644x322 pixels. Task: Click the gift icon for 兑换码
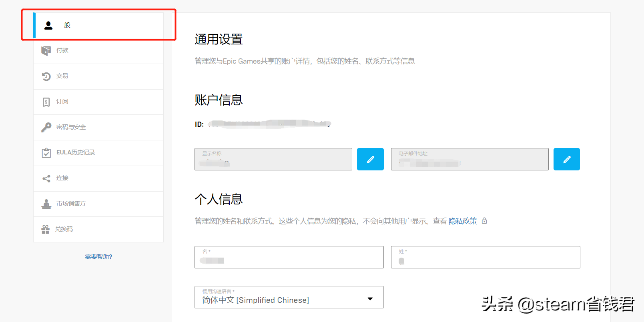(x=46, y=229)
